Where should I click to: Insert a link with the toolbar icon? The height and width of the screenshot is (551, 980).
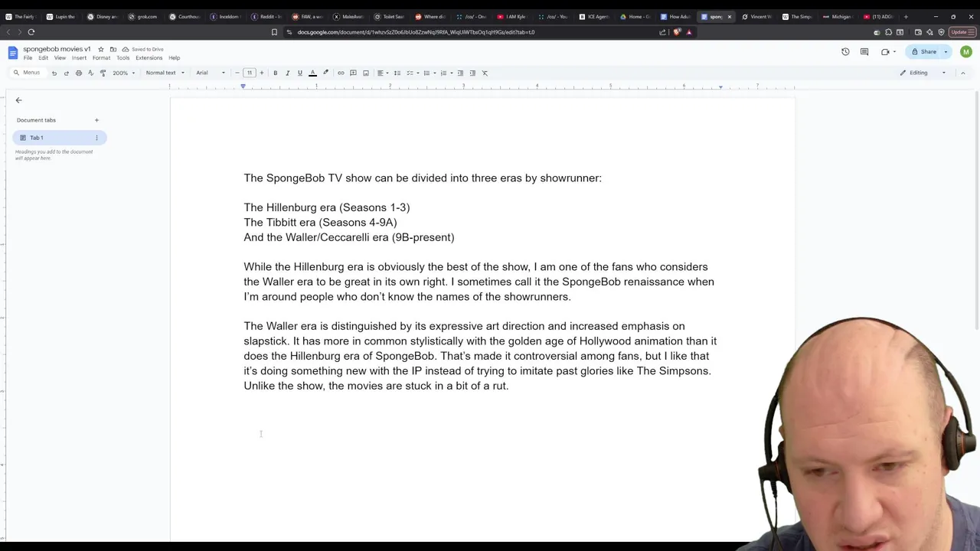coord(341,73)
